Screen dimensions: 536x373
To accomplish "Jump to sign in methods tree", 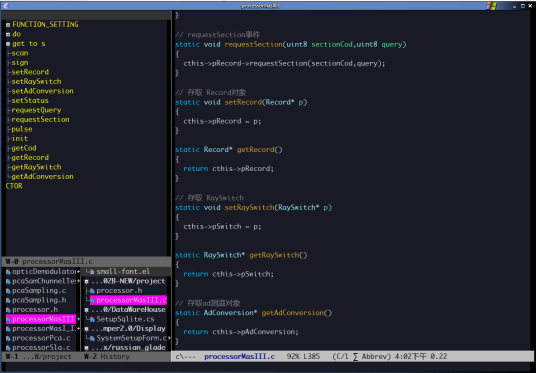I will click(x=20, y=63).
